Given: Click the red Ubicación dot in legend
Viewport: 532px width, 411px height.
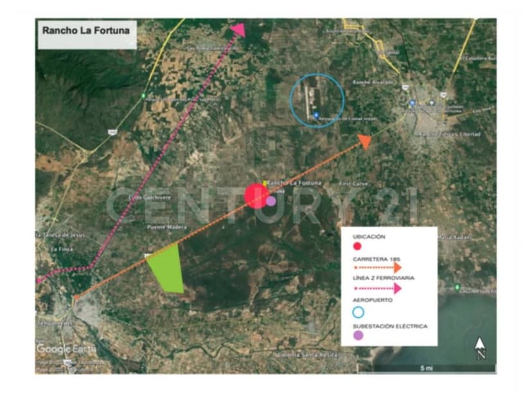Looking at the screenshot, I should [358, 246].
